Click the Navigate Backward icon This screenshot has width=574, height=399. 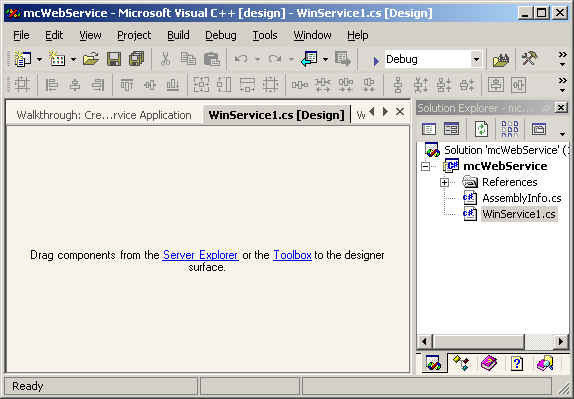309,59
